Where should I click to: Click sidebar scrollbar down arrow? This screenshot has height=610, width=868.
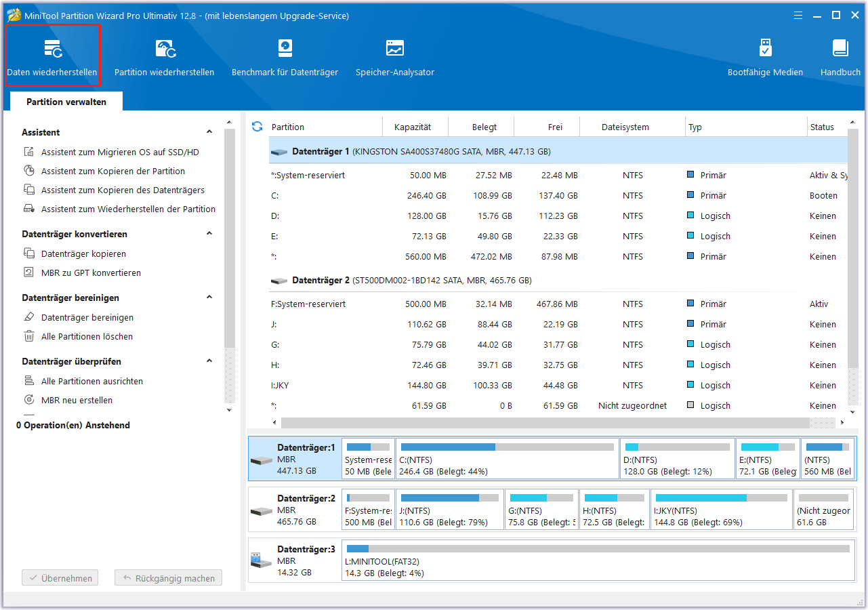pyautogui.click(x=229, y=410)
